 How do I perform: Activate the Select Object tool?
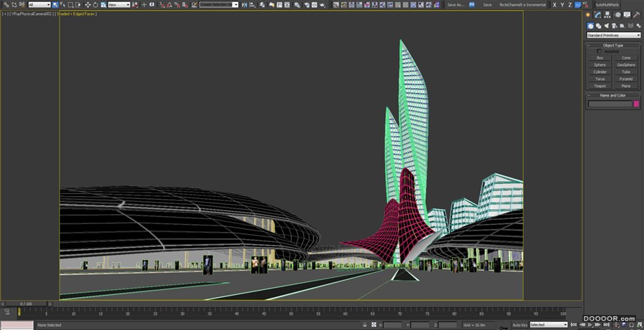[55, 5]
